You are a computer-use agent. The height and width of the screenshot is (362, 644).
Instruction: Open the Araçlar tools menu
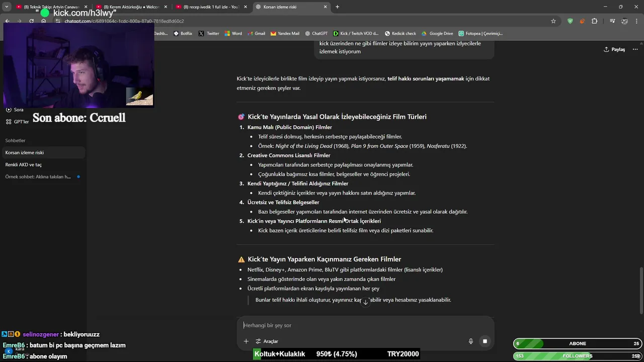coord(267,341)
